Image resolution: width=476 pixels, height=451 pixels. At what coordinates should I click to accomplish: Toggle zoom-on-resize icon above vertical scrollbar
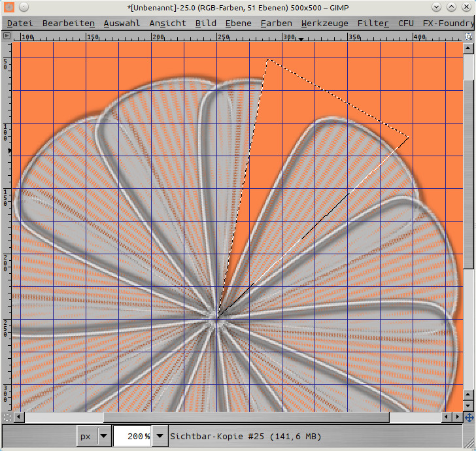click(469, 36)
